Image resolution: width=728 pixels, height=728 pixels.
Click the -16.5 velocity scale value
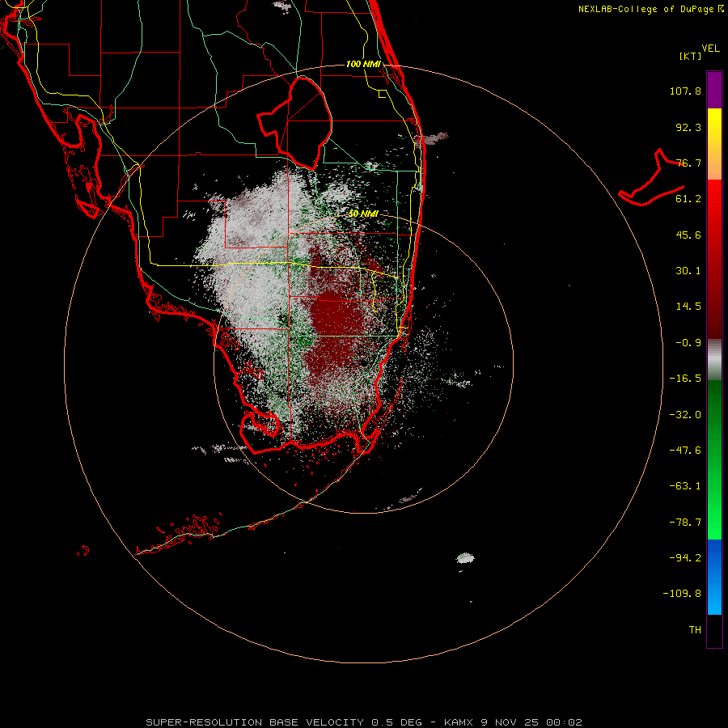pos(685,379)
